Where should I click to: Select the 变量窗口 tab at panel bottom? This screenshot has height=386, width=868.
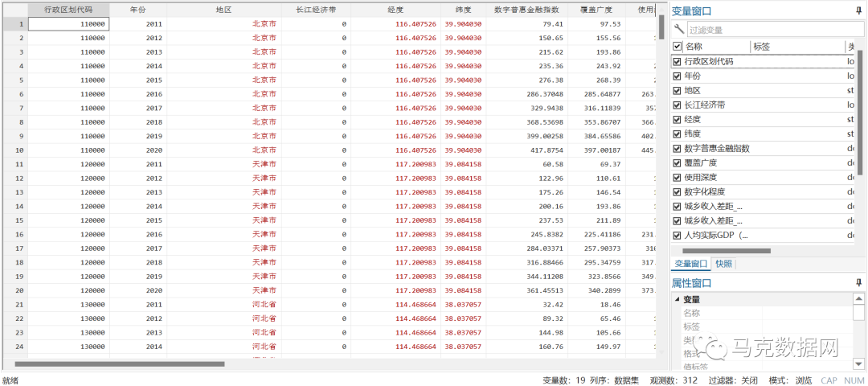pos(691,264)
